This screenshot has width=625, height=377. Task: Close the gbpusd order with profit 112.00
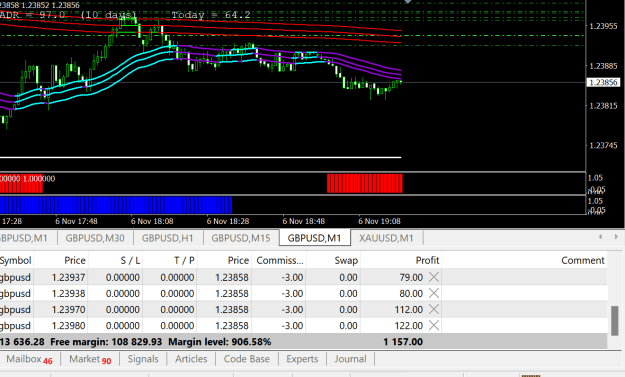click(x=434, y=309)
